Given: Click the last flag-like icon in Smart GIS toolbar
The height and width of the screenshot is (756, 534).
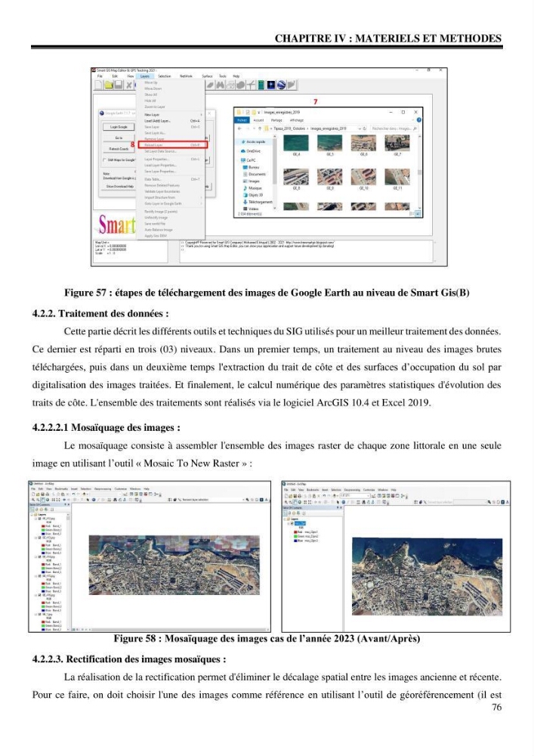Looking at the screenshot, I should tap(292, 85).
